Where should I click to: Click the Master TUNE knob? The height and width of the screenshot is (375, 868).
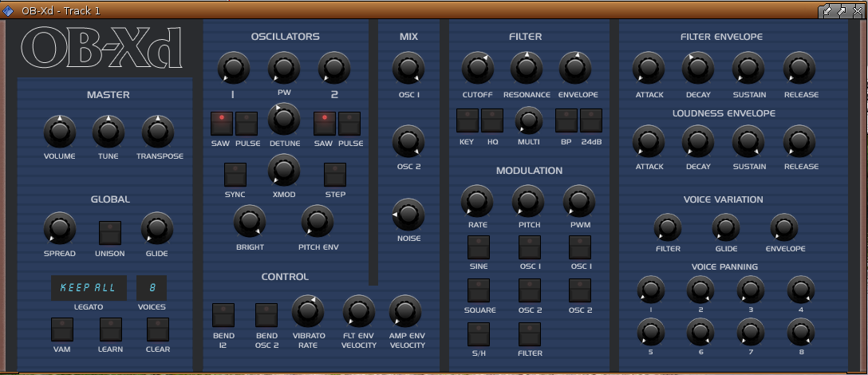click(x=108, y=132)
